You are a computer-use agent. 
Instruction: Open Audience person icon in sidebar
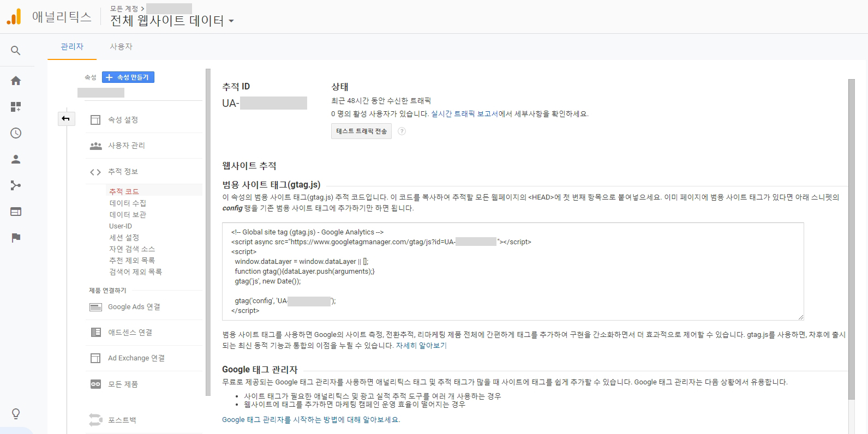pos(16,159)
